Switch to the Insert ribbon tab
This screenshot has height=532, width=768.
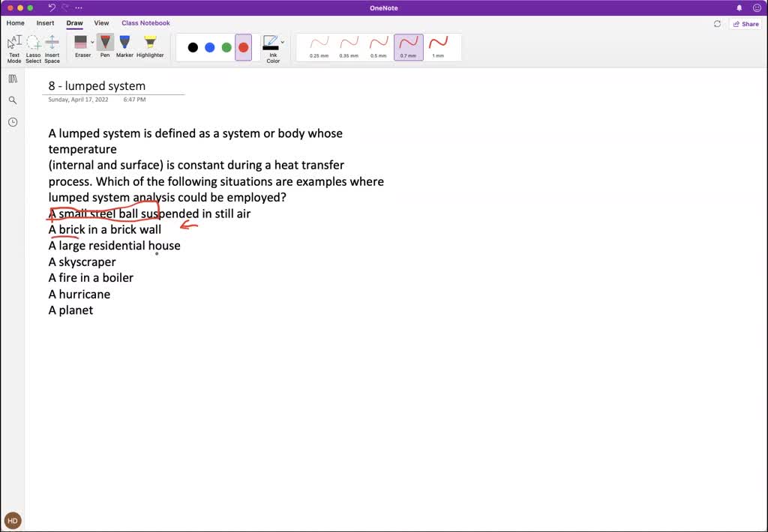click(45, 23)
